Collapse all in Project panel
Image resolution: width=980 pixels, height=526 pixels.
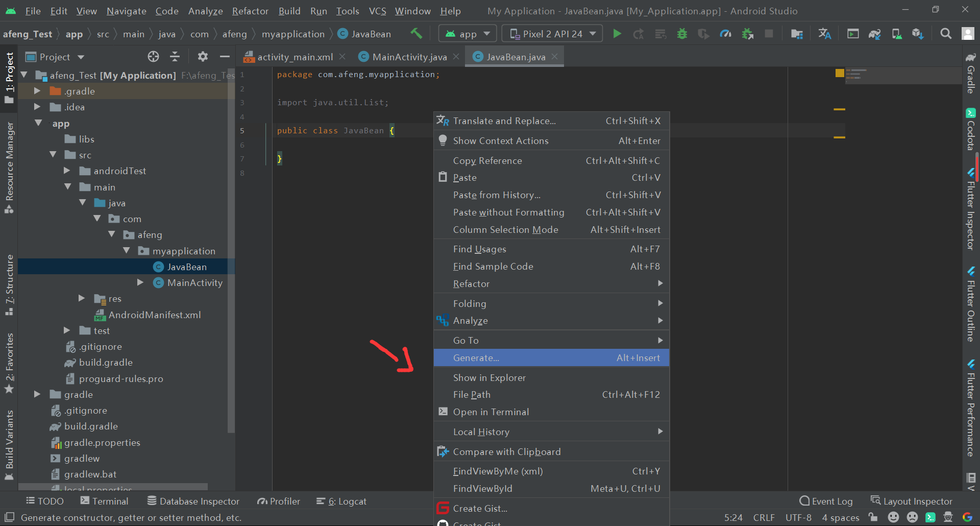tap(175, 57)
